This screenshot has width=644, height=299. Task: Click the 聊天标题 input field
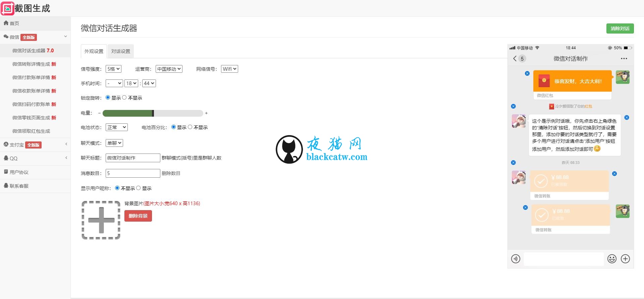[x=133, y=158]
